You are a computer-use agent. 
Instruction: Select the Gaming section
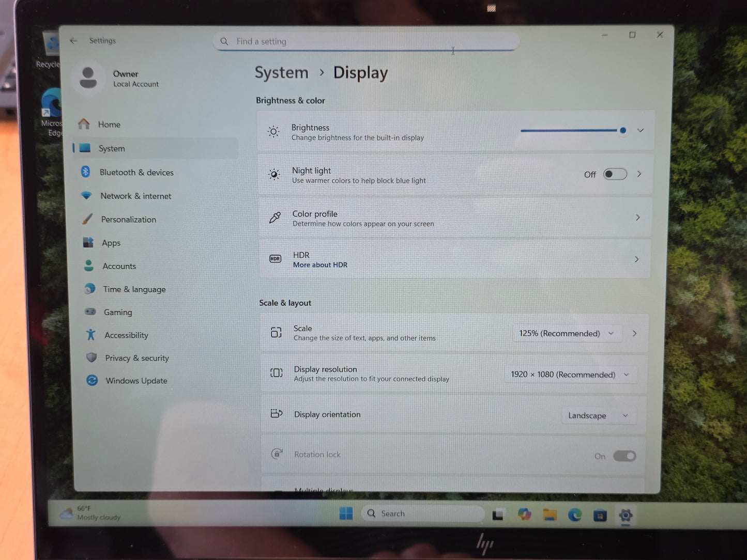click(x=118, y=312)
